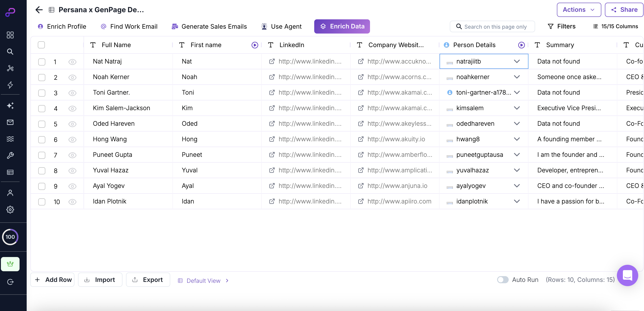644x311 pixels.
Task: Click the green crown upgrade icon
Action: pos(10,264)
